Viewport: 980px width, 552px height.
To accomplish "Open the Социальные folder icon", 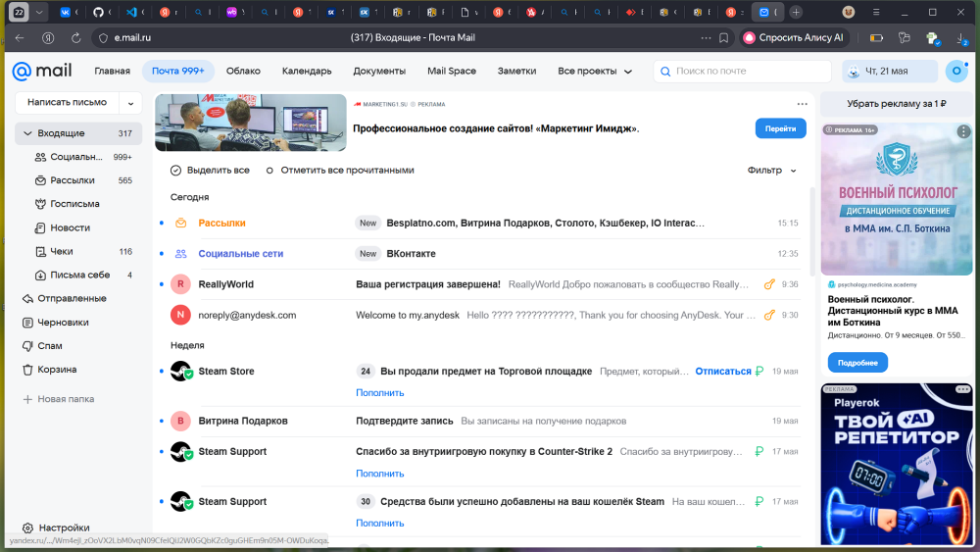I will [x=40, y=157].
